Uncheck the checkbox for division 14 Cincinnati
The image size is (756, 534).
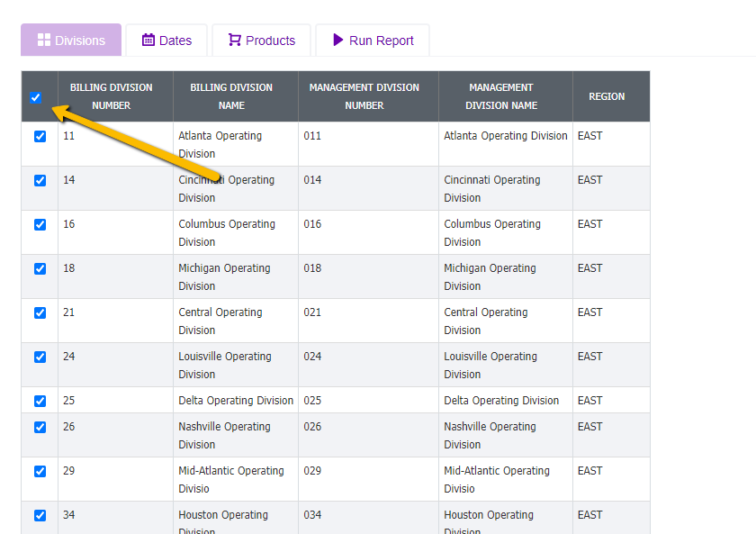(x=40, y=181)
